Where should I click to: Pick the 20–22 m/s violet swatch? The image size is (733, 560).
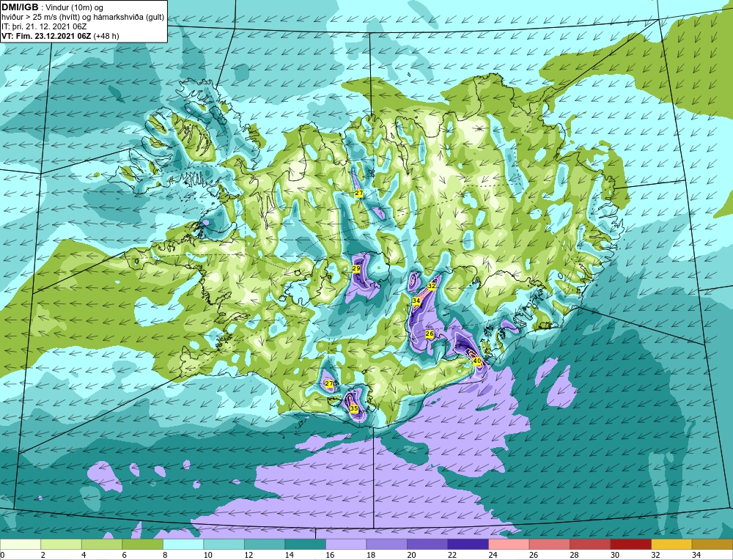(427, 545)
